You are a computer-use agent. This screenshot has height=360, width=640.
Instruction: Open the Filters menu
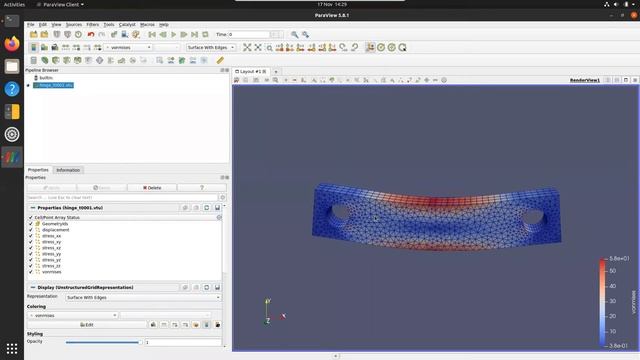coord(93,25)
